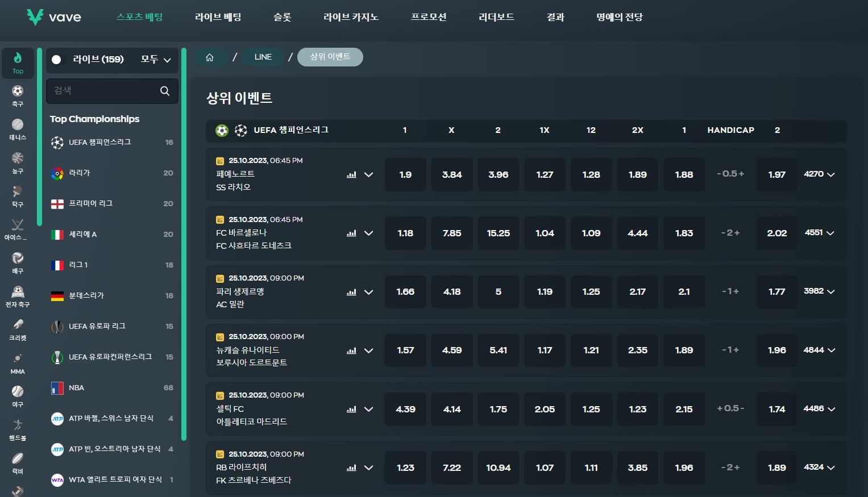This screenshot has width=868, height=497.
Task: Click the LINE breadcrumb
Action: click(263, 57)
